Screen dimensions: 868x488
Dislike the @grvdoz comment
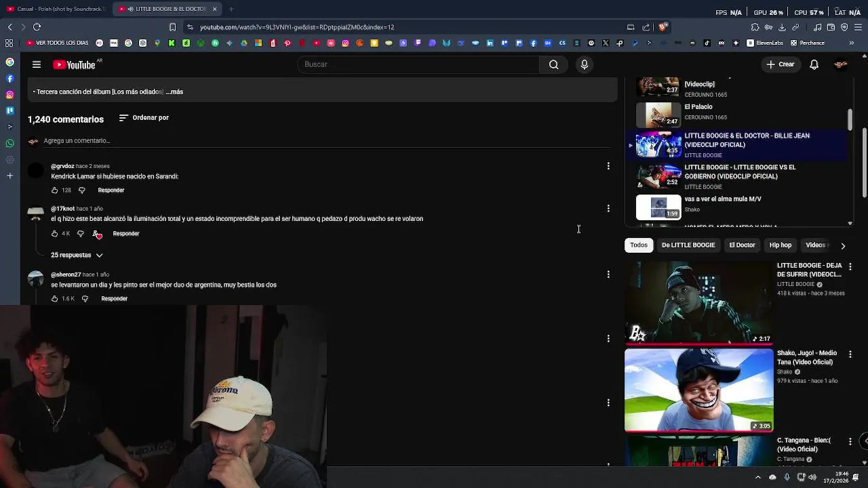point(81,190)
